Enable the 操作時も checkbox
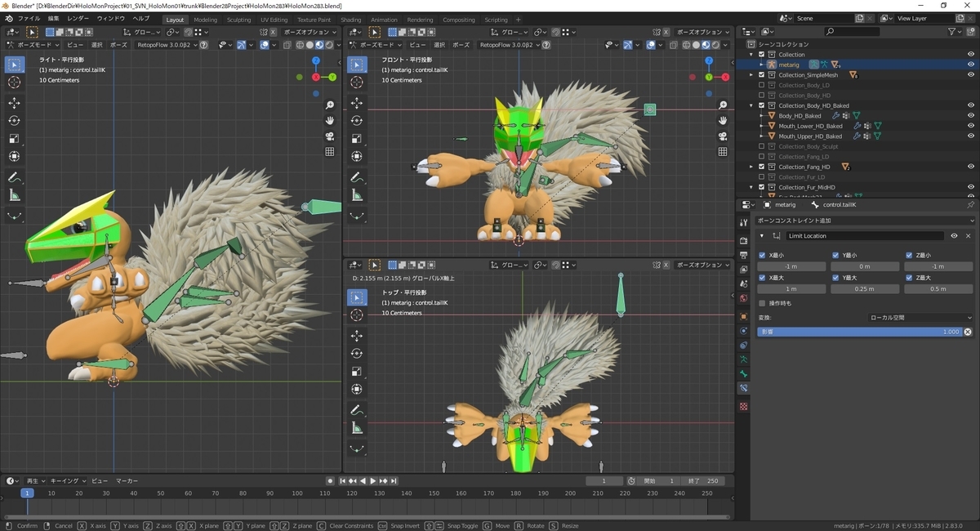980x531 pixels. (762, 303)
